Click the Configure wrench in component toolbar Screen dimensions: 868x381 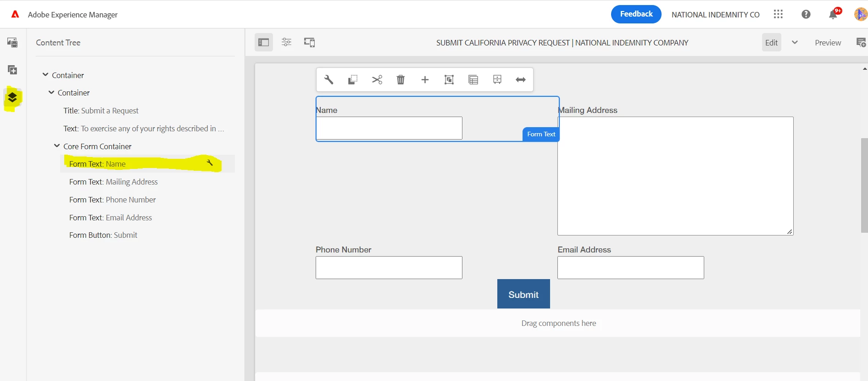pos(328,80)
